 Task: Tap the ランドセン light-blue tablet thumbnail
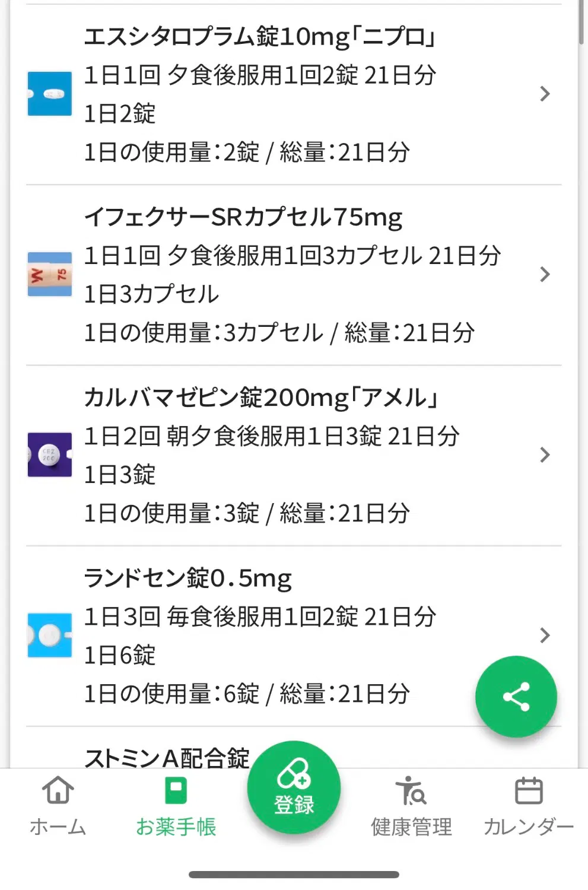50,635
